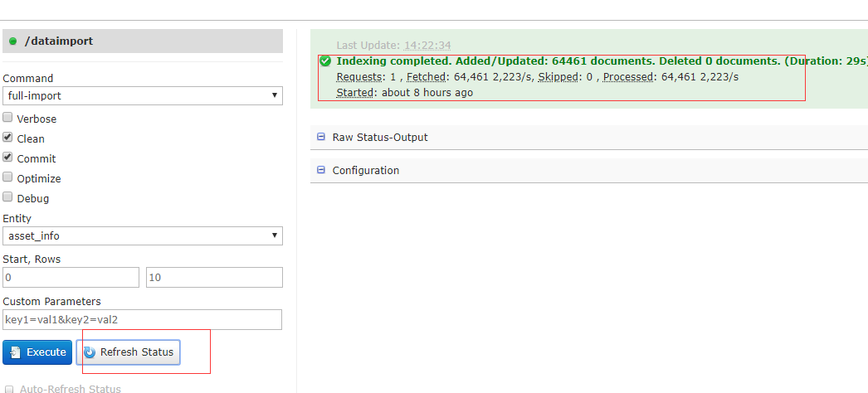Click the Raw Status-Output collapse icon
Viewport: 868px width, 393px height.
coord(321,137)
